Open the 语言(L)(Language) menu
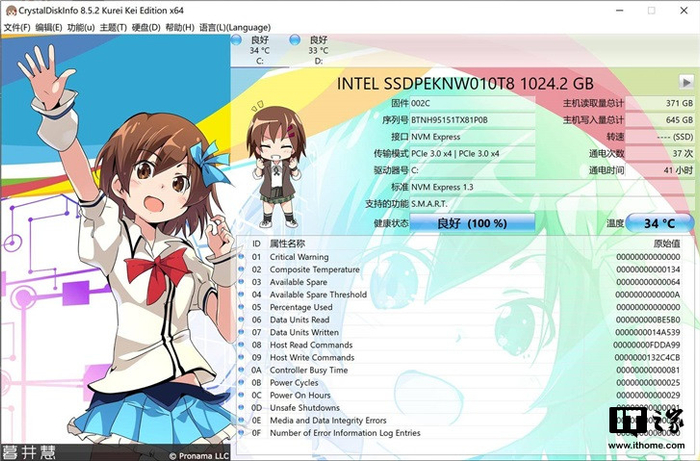 pos(235,28)
